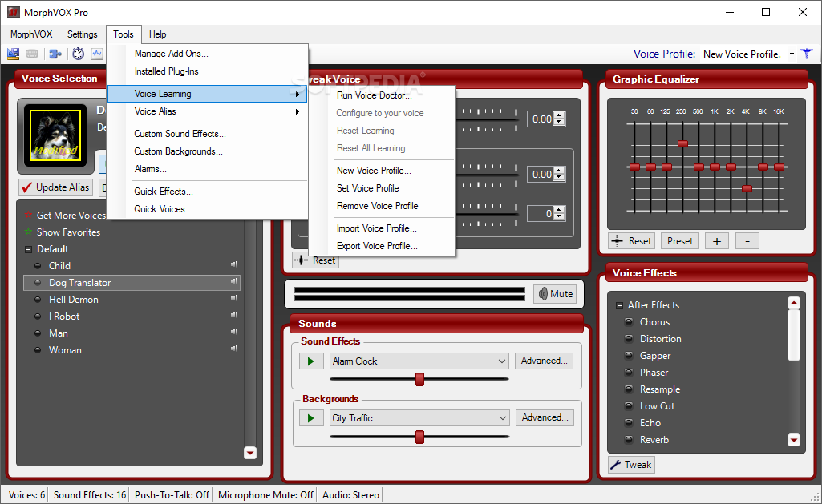This screenshot has height=504, width=822.
Task: Click the Backgrounds volume slider handle
Action: click(419, 437)
